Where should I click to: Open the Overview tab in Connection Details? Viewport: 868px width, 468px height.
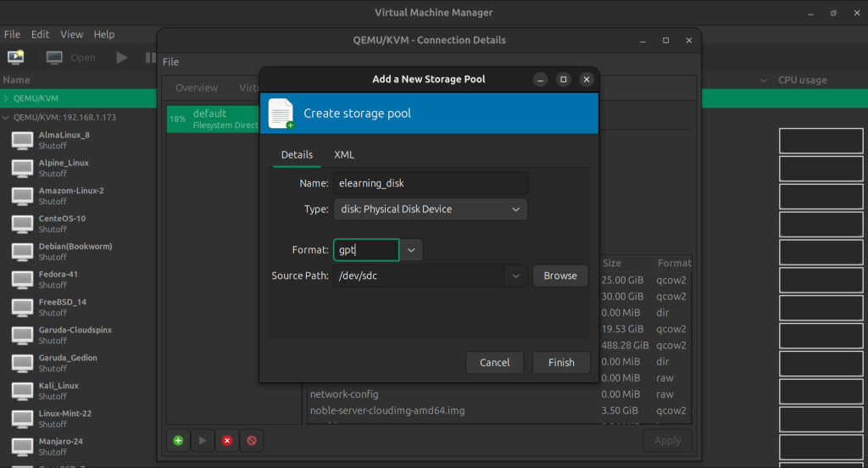coord(197,88)
